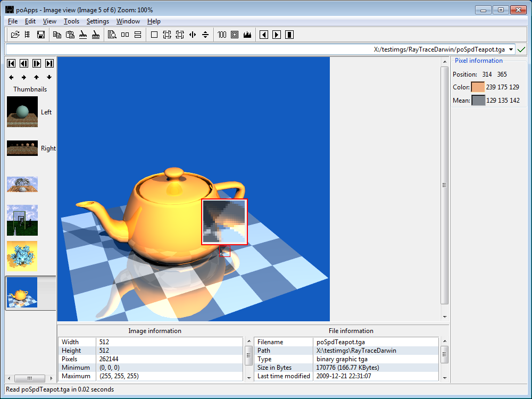
Task: Select the spheres thumbnail labeled Right
Action: pos(22,148)
